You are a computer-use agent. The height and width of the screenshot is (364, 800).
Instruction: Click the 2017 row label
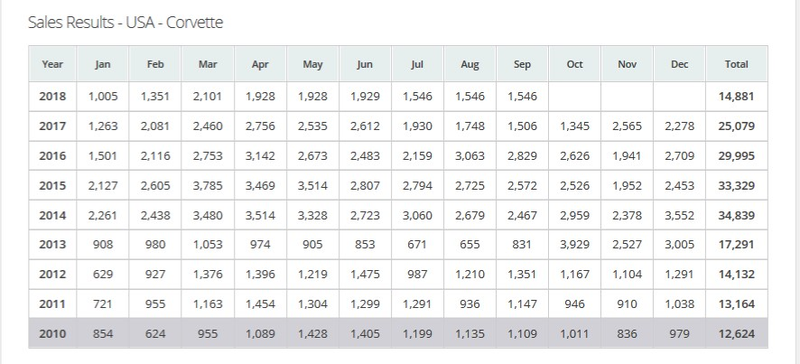click(x=53, y=126)
